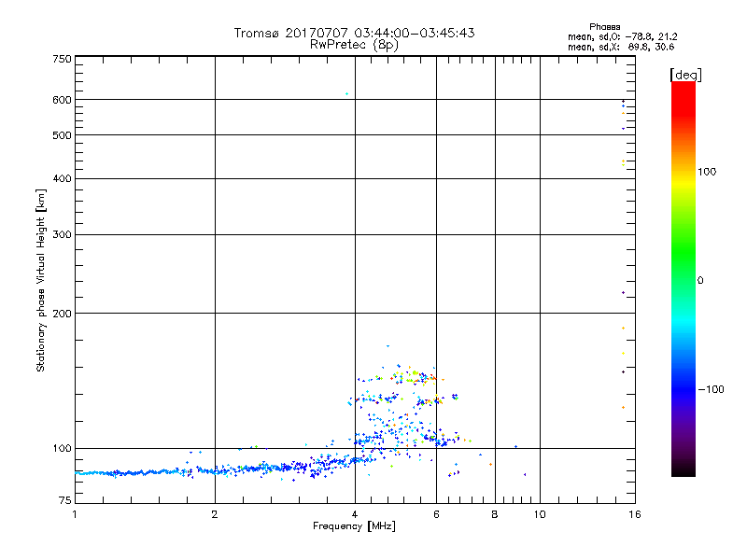747x560 pixels.
Task: Click the colorbar label '100'
Action: tap(707, 172)
